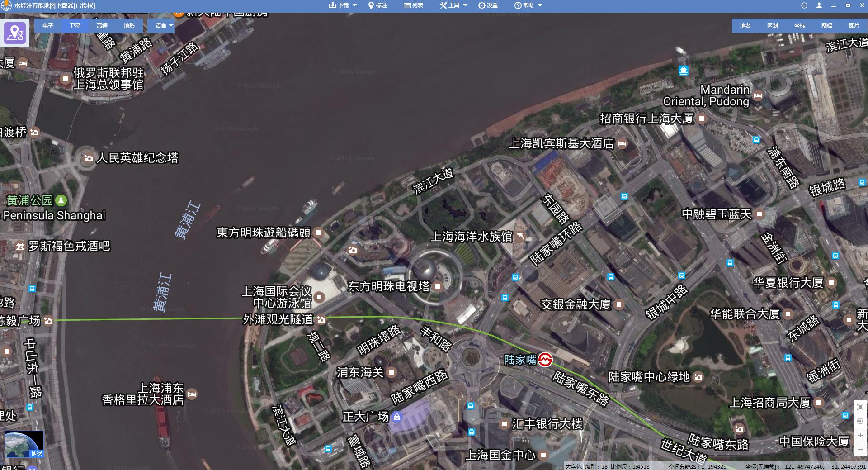Open the 列表 list panel

[x=413, y=5]
